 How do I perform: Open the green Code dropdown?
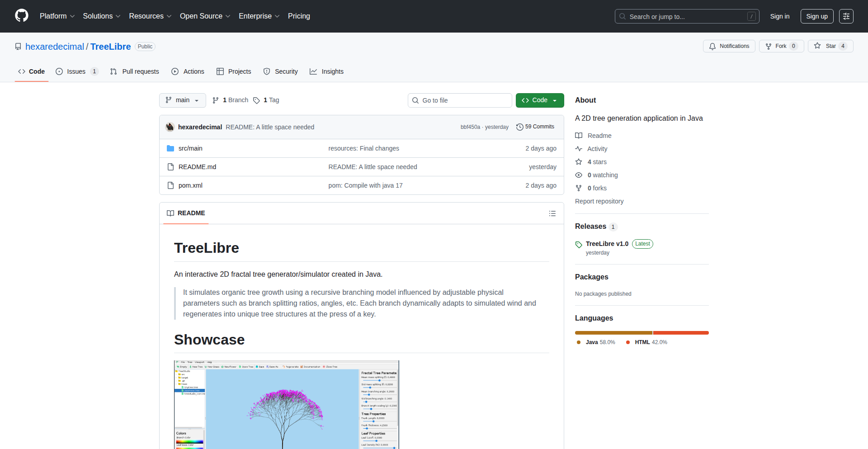point(539,100)
